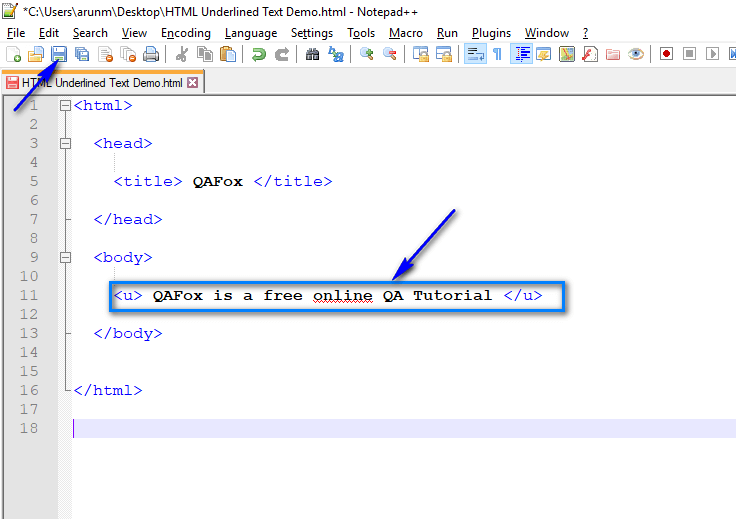This screenshot has width=736, height=519.
Task: Click line number 5 in the margin
Action: [34, 182]
